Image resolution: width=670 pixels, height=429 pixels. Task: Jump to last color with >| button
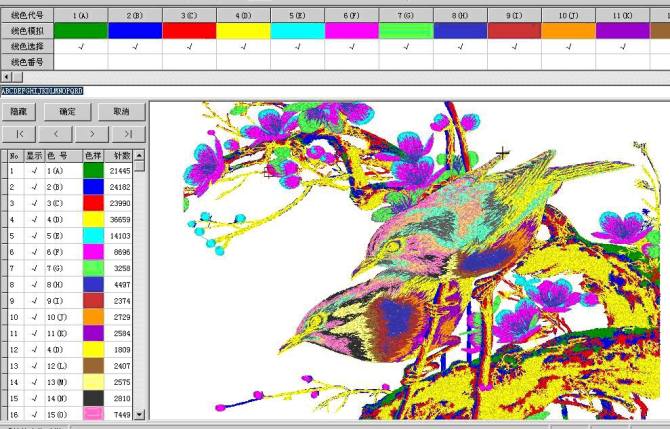[x=127, y=133]
